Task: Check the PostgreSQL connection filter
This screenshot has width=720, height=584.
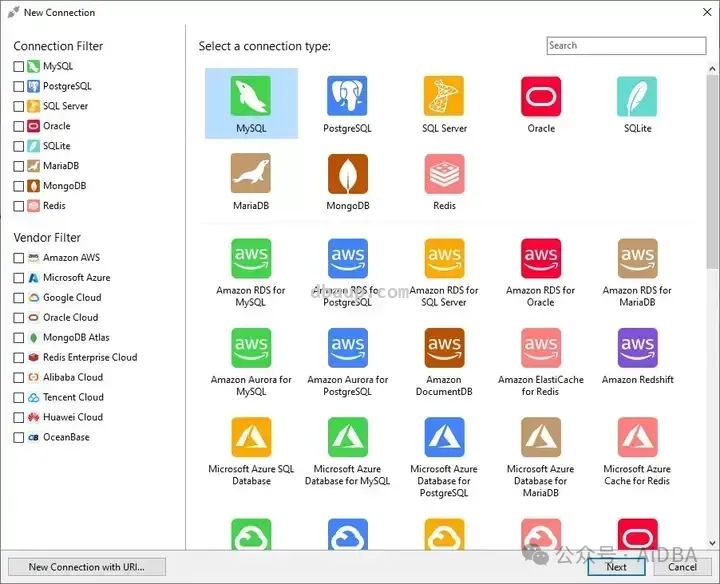Action: pyautogui.click(x=18, y=86)
